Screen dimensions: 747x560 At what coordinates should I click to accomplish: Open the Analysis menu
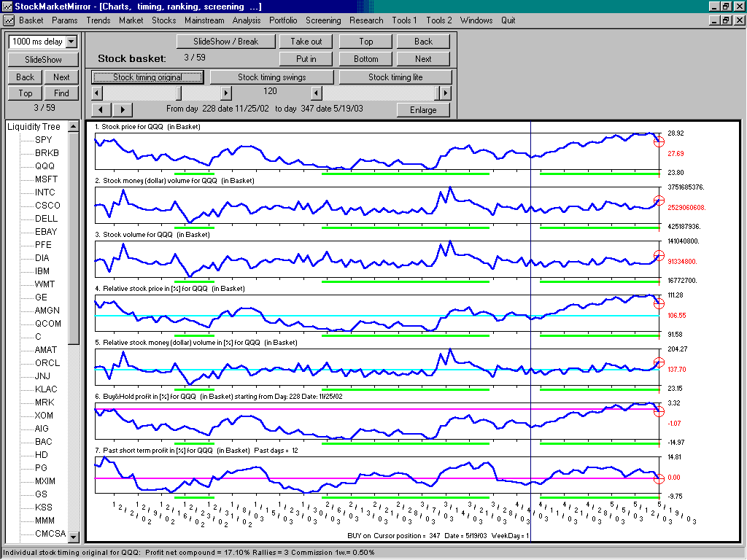pos(247,20)
